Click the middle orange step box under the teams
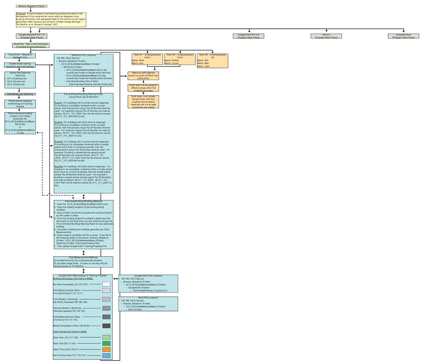This screenshot has height=364, width=423. 143,88
